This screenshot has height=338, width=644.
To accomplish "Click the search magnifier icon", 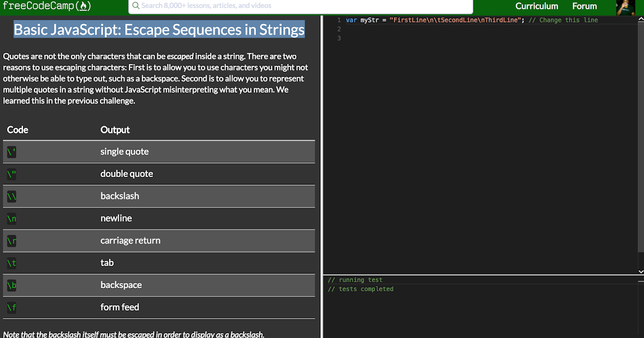I will click(136, 6).
